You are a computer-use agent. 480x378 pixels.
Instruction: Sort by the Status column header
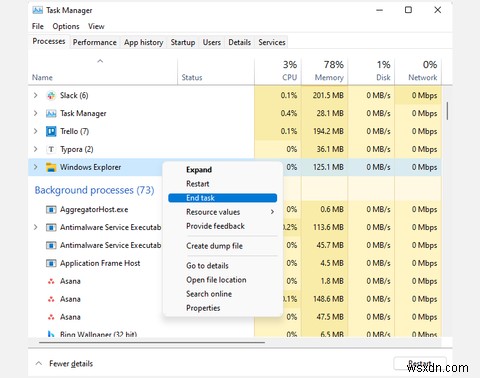click(216, 71)
